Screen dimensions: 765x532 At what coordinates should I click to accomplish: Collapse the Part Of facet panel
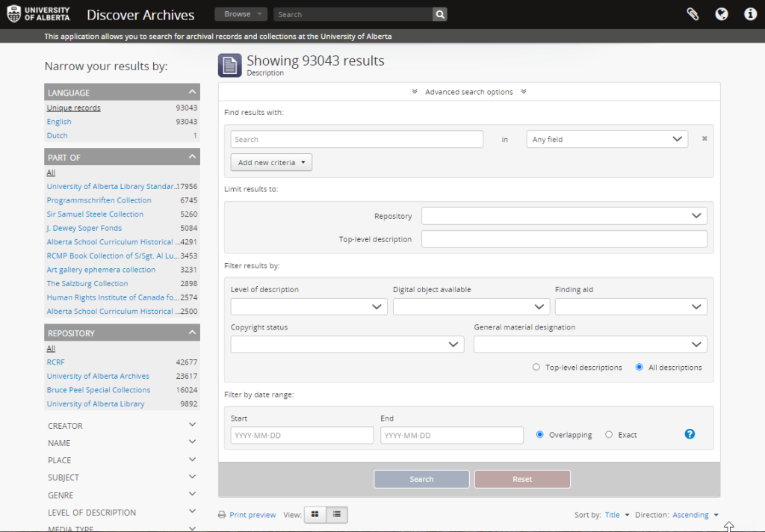[x=122, y=157]
